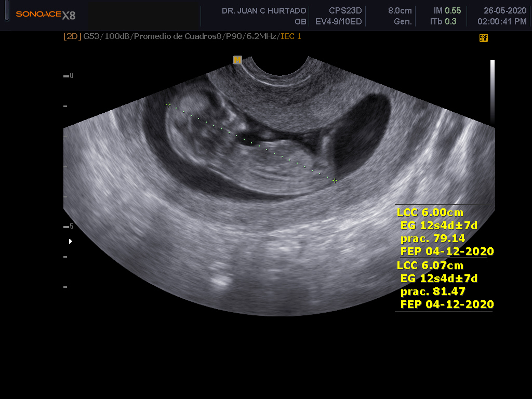Click the P90 parameter text

tap(234, 36)
